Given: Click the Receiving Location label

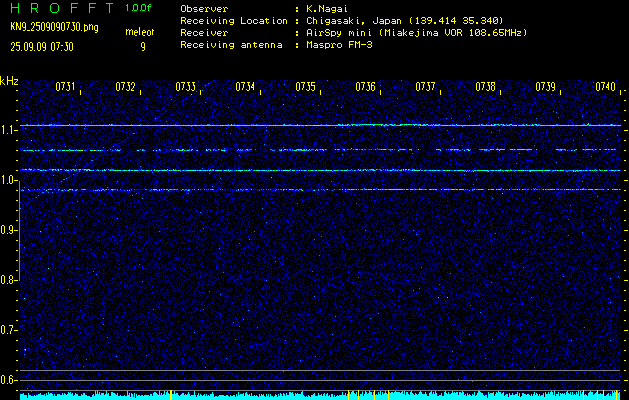Looking at the screenshot, I should pyautogui.click(x=234, y=21).
